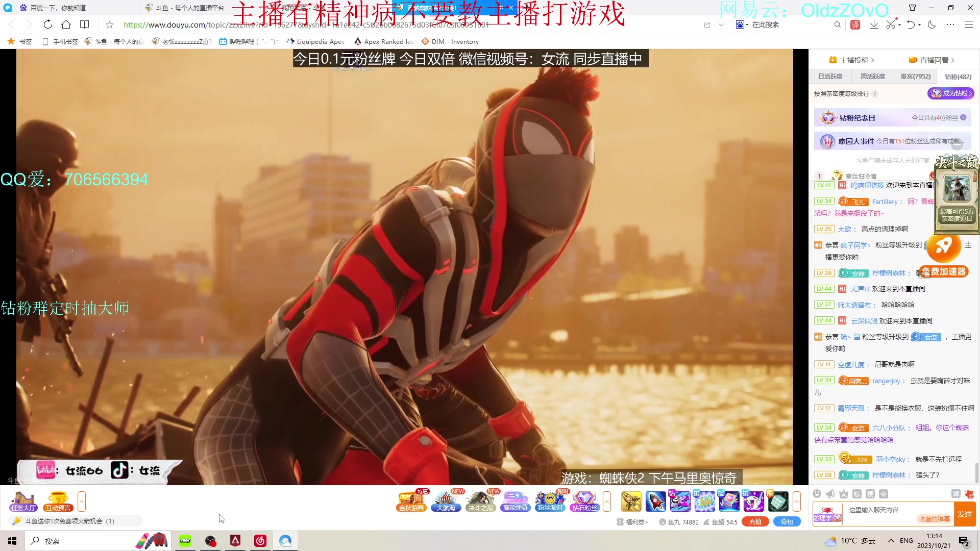Open the Apex Ranked bookmark
The width and height of the screenshot is (980, 551).
383,42
